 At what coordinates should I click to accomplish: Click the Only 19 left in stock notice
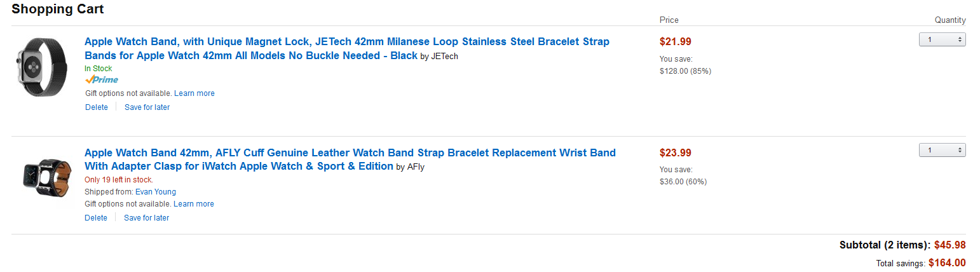[x=119, y=180]
